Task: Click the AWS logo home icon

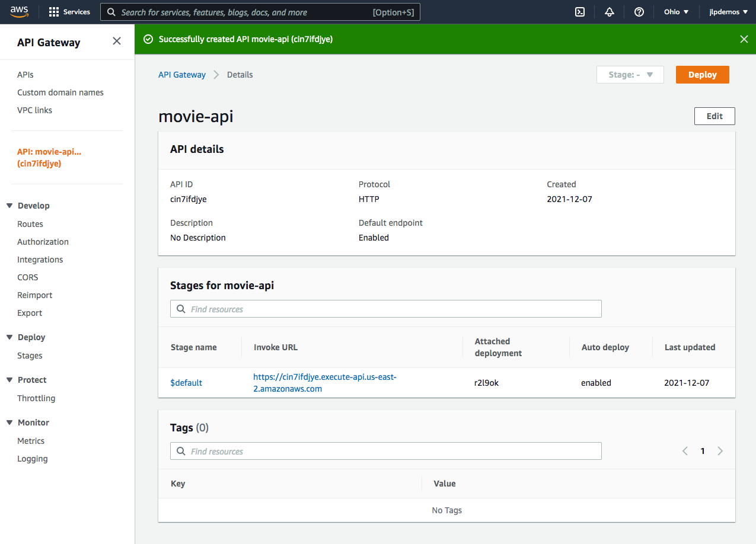Action: [20, 12]
